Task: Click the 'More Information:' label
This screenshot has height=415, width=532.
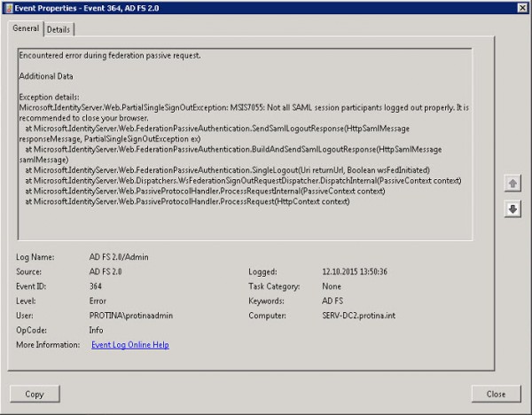Action: pos(48,345)
